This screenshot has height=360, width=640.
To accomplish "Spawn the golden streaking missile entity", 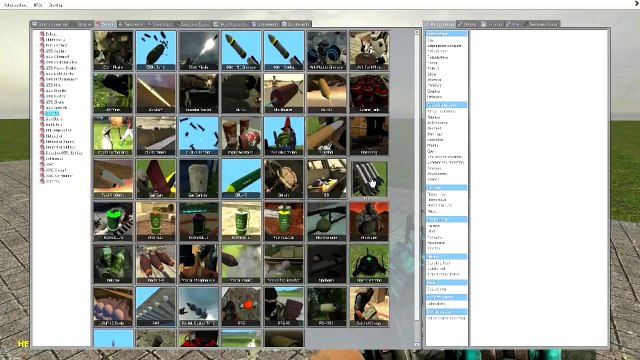I will point(156,93).
